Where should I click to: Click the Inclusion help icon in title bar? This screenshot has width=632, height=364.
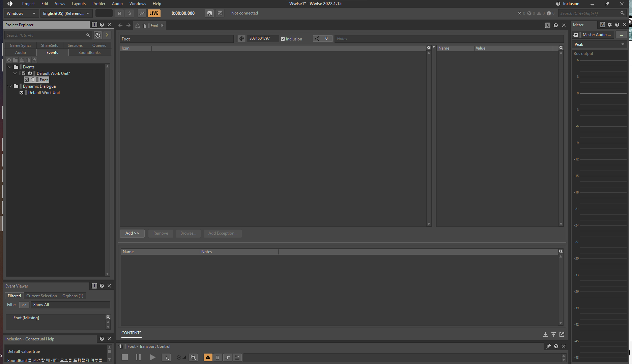click(x=558, y=4)
